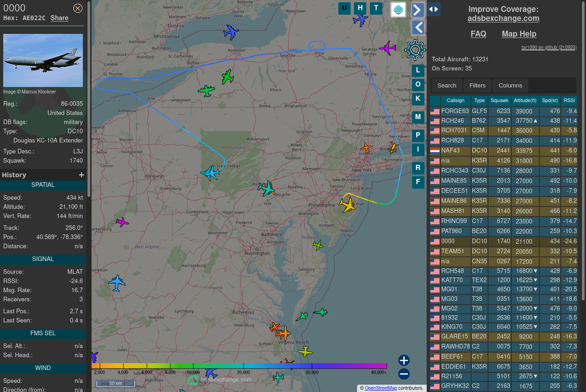Click the left chevron map button
586x392 pixels.
coord(418,27)
